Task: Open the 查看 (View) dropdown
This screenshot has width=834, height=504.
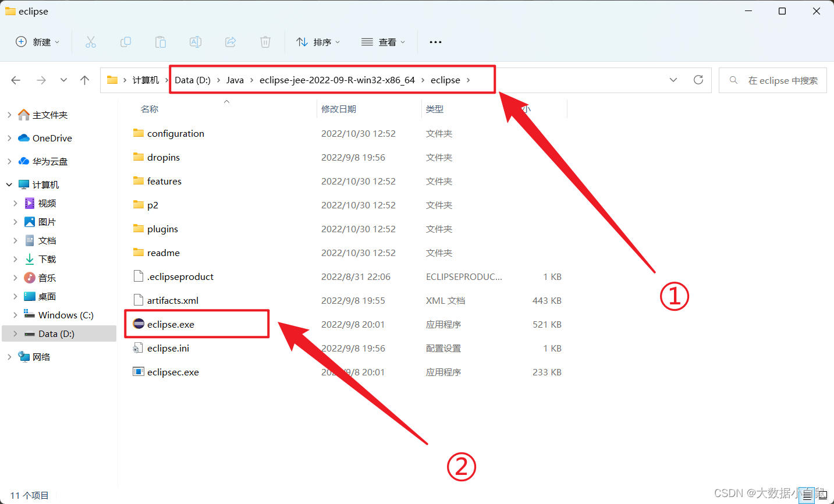Action: 383,42
